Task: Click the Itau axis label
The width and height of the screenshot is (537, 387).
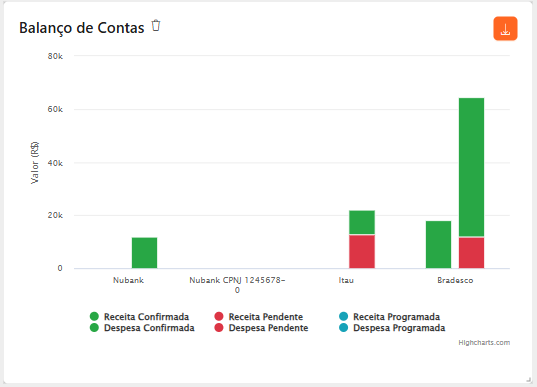Action: pos(346,280)
